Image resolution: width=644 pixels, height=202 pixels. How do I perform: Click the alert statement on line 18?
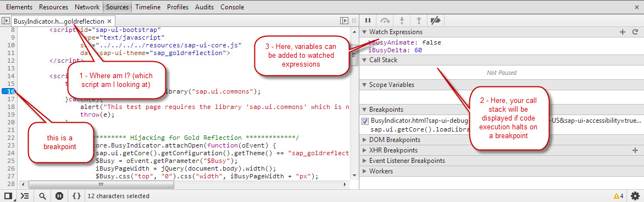coord(215,107)
